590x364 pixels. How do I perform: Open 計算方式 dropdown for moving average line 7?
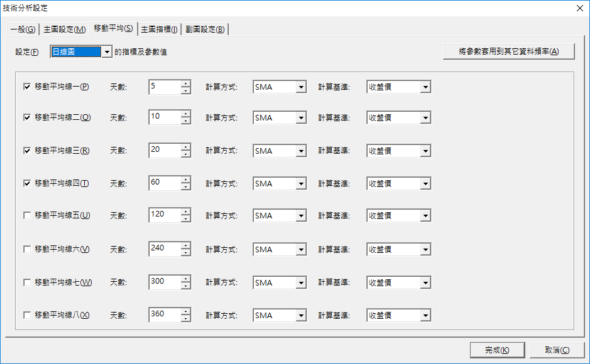301,282
